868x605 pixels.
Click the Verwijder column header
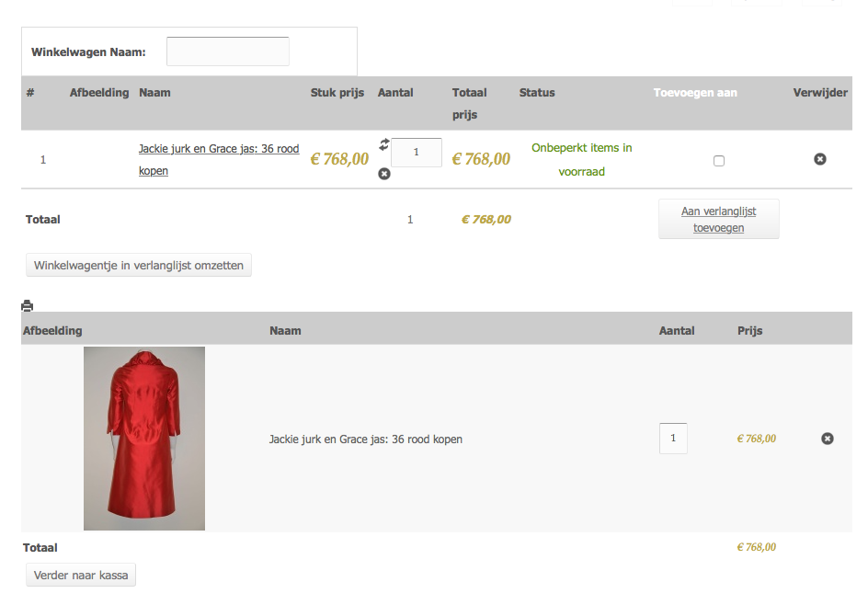coord(820,93)
